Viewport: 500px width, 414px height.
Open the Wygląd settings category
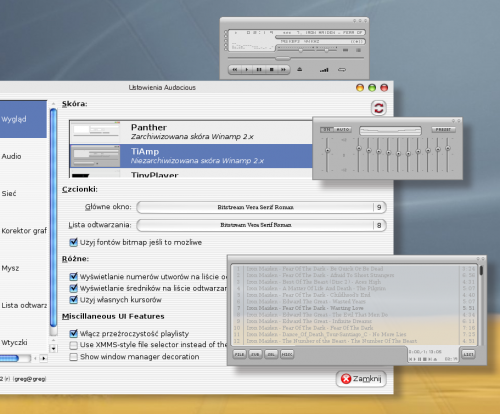tap(23, 119)
